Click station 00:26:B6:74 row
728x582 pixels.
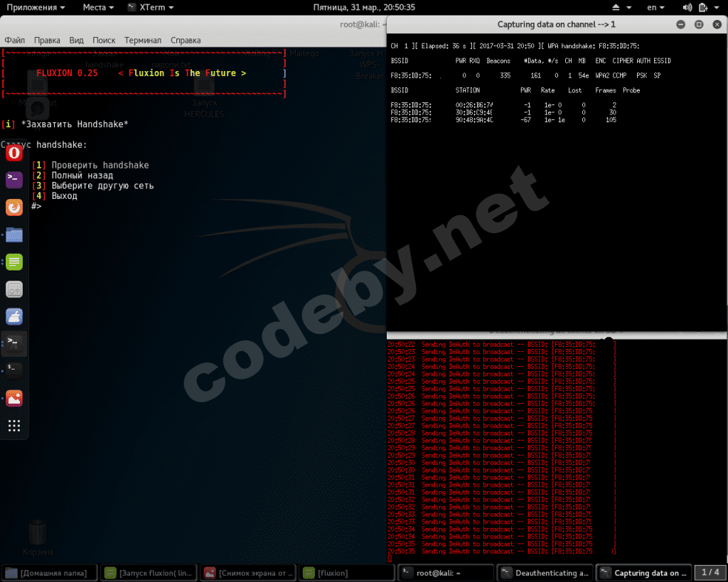pos(503,105)
